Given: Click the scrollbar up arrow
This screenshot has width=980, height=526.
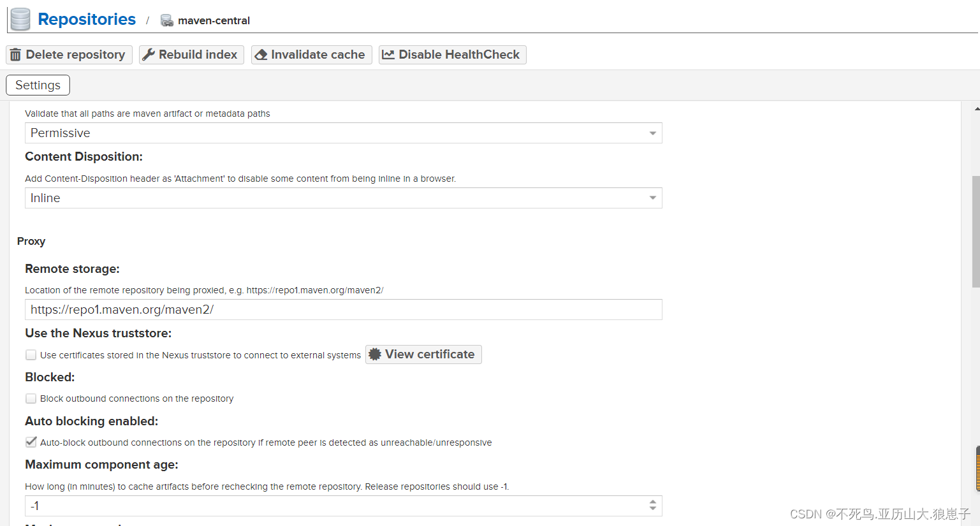Looking at the screenshot, I should [x=977, y=108].
